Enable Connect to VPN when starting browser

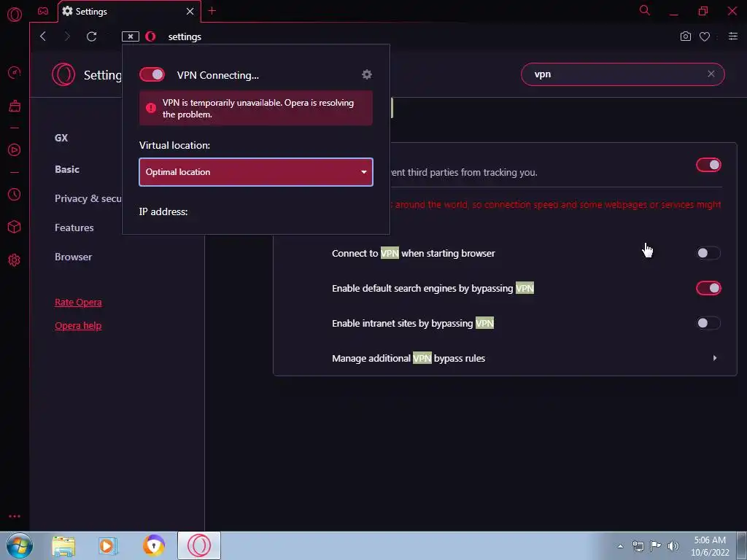(708, 253)
